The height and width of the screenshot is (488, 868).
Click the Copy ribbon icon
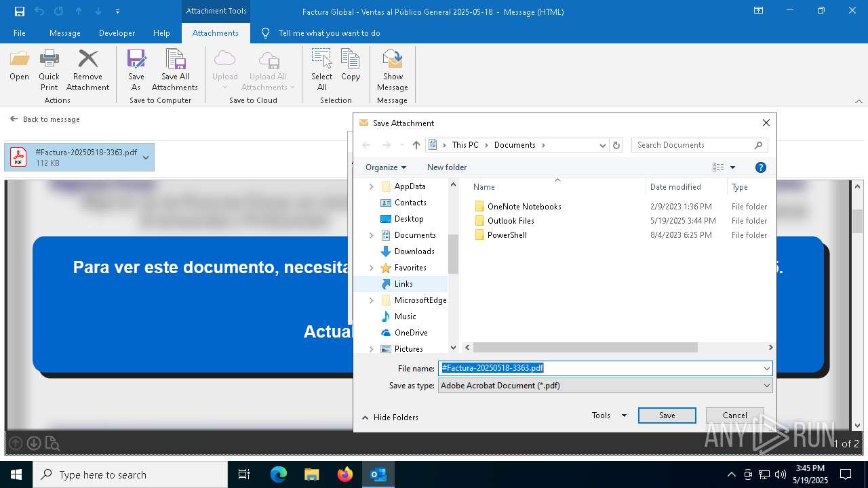pos(351,66)
